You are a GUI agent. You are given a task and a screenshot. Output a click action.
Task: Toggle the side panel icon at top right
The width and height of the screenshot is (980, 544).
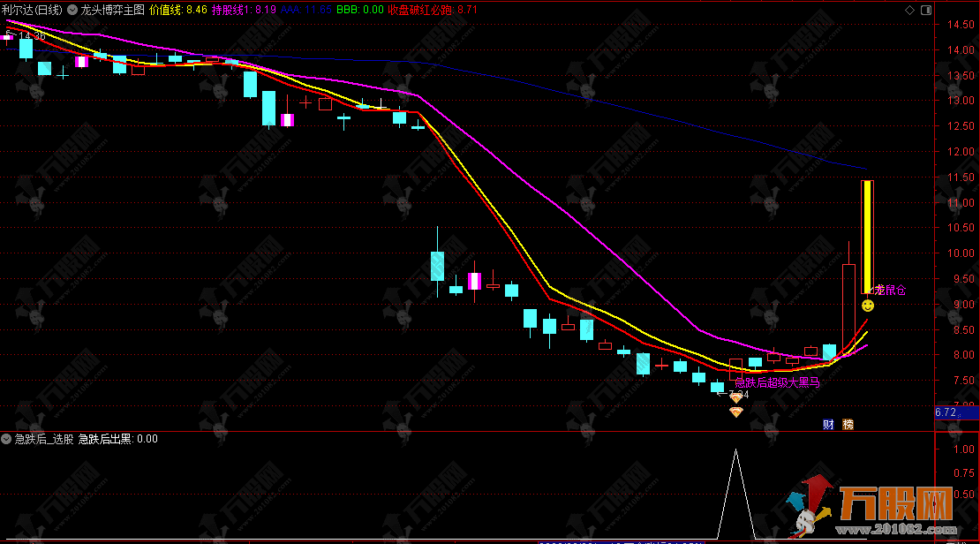click(x=923, y=10)
